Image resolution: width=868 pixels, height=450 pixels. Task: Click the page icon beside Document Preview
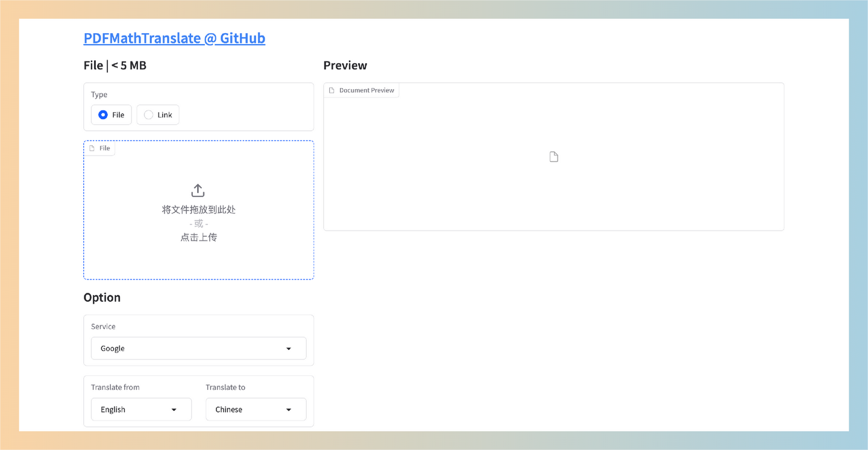332,90
